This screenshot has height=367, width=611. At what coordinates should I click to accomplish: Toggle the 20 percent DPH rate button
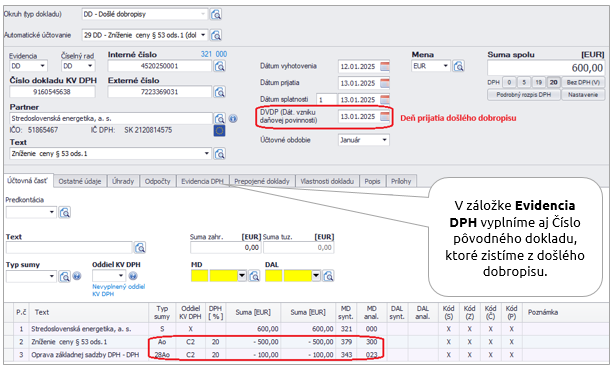(553, 82)
